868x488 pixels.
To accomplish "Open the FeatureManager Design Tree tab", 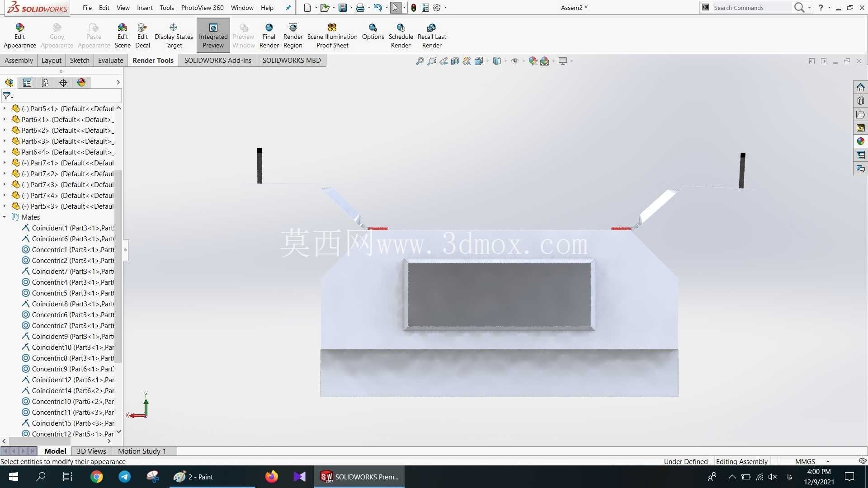I will 9,82.
